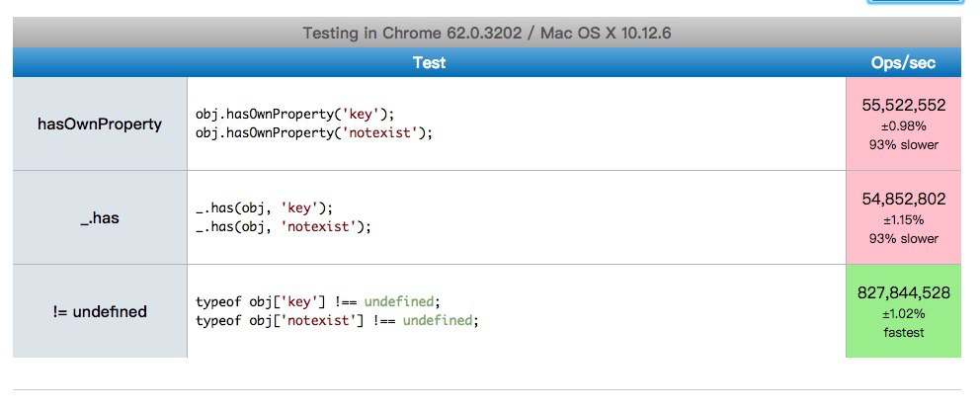Click the 'Testing in Chrome 62.0.3202' title bar
The image size is (980, 411).
[487, 34]
